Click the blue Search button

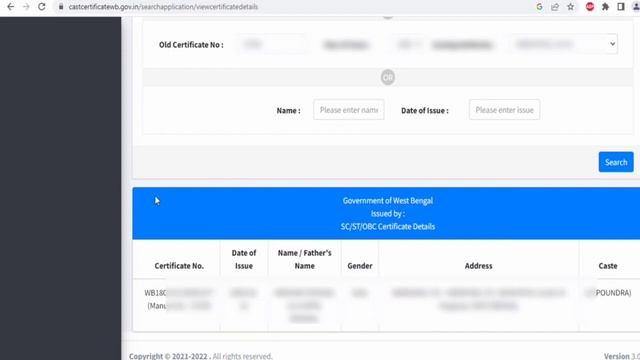616,162
